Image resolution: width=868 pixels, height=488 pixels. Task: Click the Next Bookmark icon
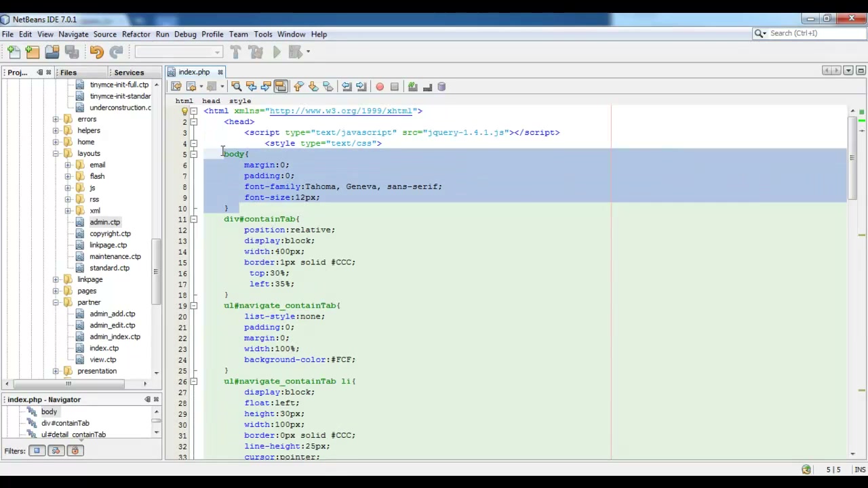click(x=313, y=87)
